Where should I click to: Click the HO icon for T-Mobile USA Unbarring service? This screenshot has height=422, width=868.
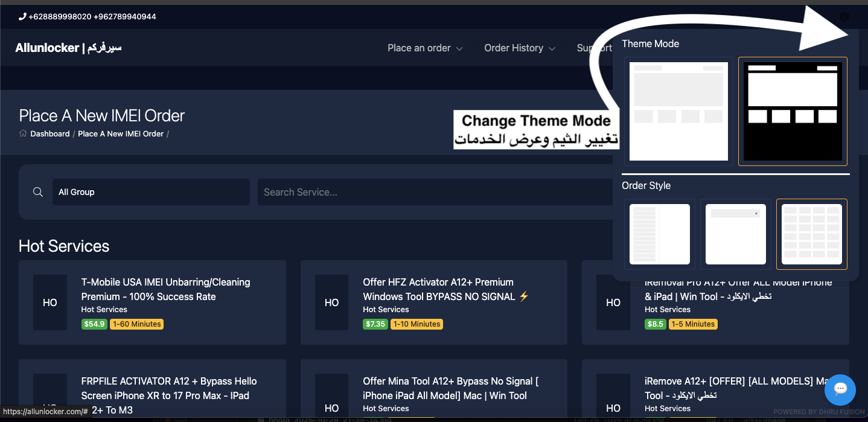50,302
